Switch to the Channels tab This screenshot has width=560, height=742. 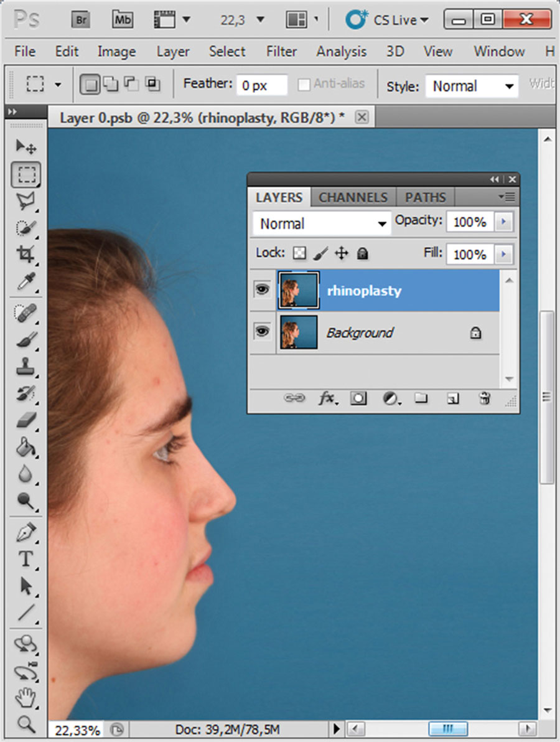click(x=353, y=197)
